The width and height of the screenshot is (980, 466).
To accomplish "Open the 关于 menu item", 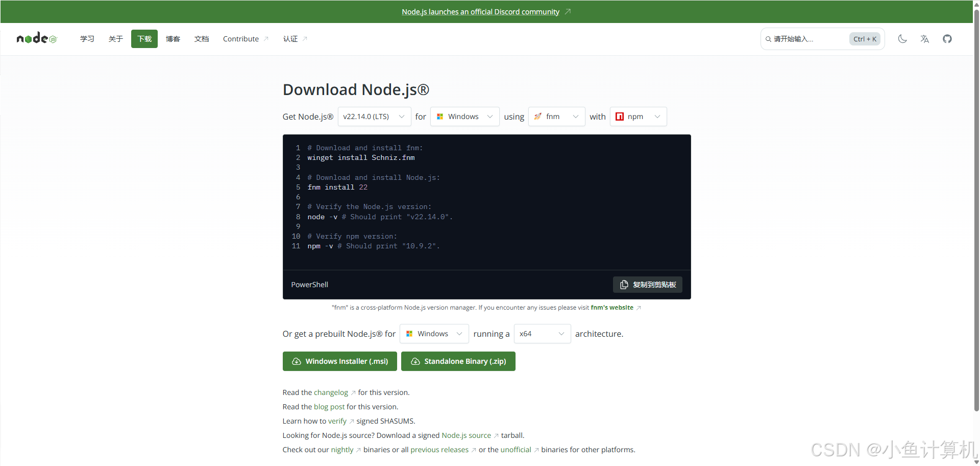I will (116, 39).
